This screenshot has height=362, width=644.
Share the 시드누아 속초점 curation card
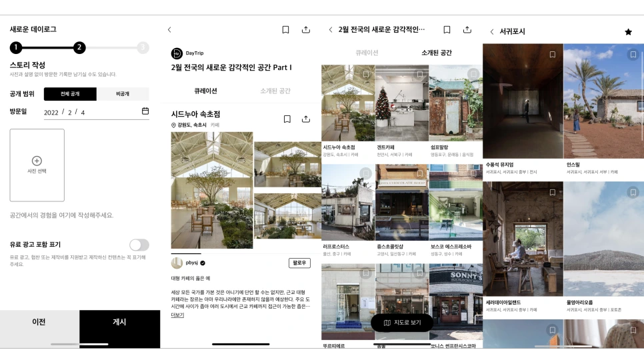[305, 119]
